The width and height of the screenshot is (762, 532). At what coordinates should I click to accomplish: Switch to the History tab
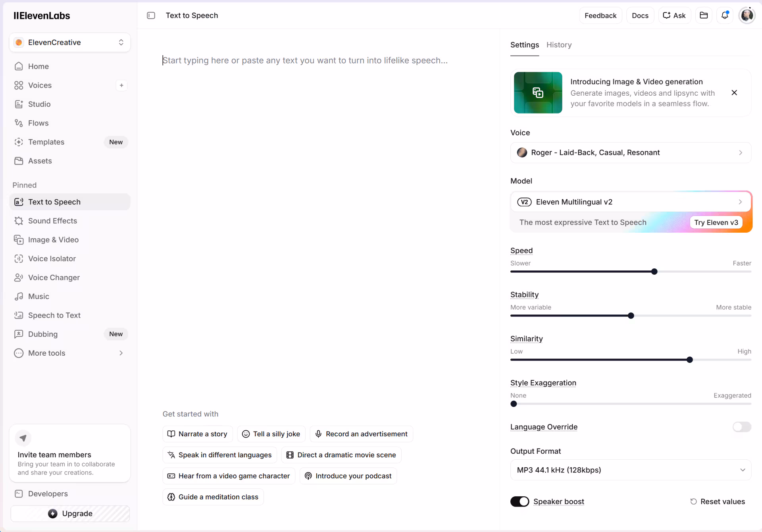click(559, 45)
